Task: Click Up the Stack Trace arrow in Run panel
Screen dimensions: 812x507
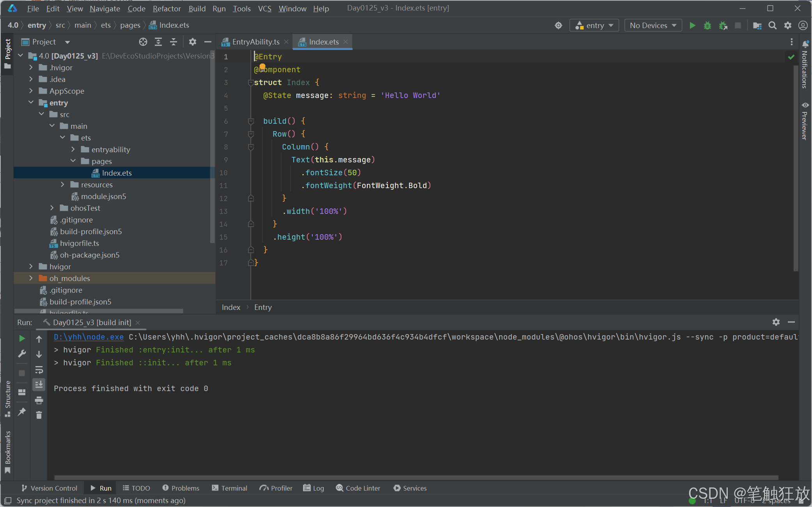Action: [x=39, y=339]
